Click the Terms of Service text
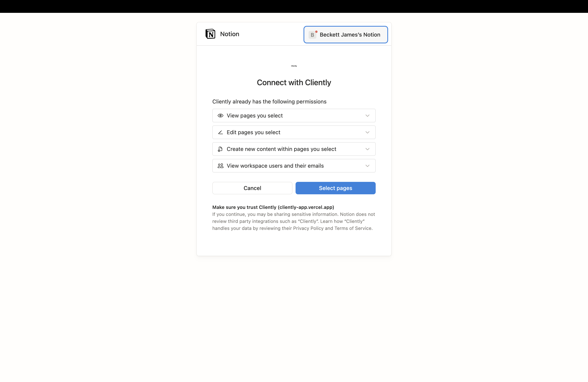The height and width of the screenshot is (382, 588). click(x=353, y=228)
